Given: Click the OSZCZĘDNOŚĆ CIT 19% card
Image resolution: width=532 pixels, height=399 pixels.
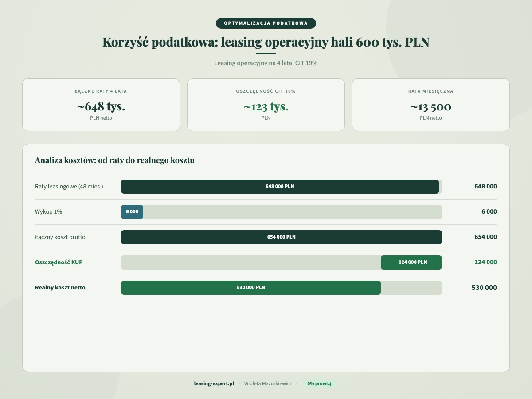Looking at the screenshot, I should pyautogui.click(x=266, y=105).
